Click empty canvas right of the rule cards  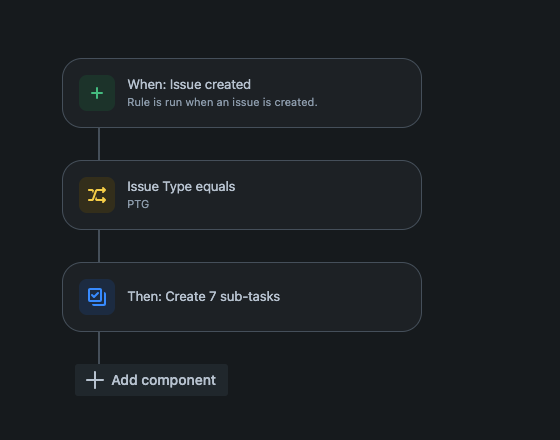pyautogui.click(x=491, y=195)
